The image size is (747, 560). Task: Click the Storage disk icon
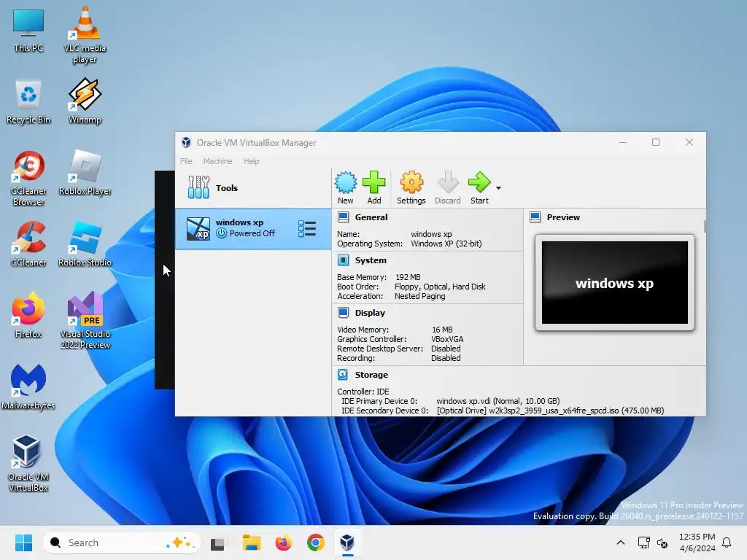click(x=343, y=375)
